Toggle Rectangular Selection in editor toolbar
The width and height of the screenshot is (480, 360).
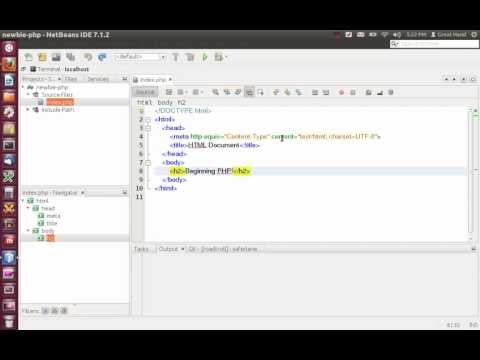tap(260, 92)
